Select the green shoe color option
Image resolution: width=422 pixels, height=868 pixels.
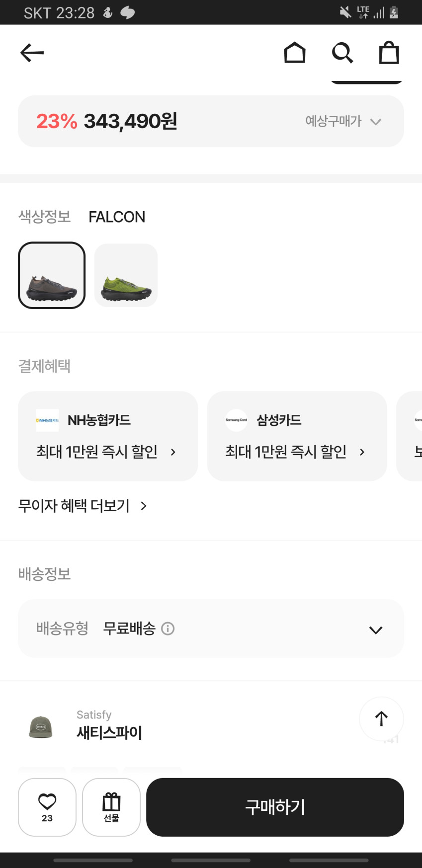coord(126,275)
